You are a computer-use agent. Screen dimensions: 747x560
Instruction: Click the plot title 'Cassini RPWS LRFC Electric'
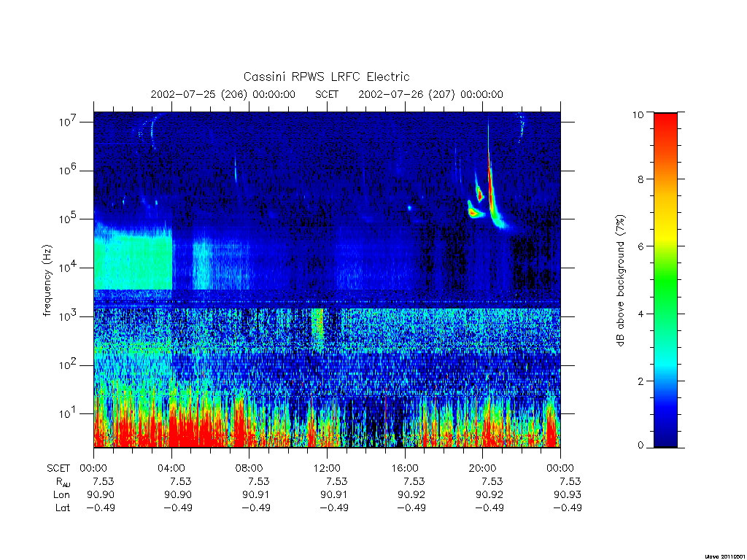[326, 77]
